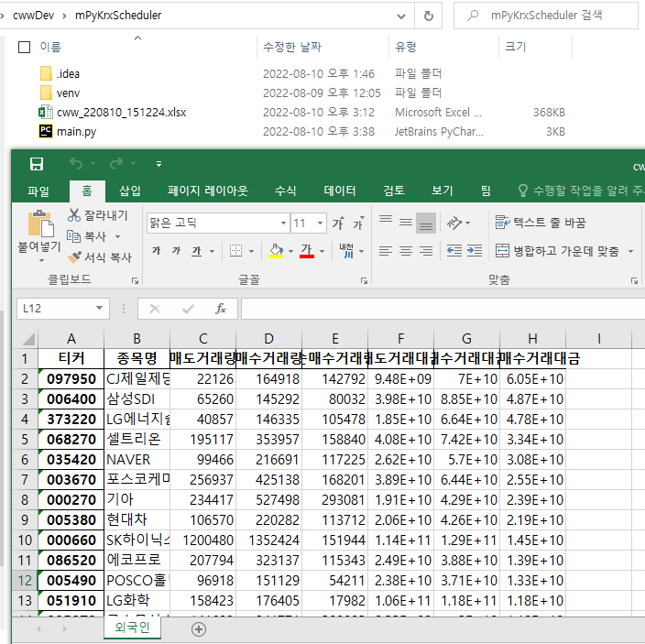Screen dimensions: 645x644
Task: Open the Customize Quick Access Toolbar menu
Action: tap(159, 164)
